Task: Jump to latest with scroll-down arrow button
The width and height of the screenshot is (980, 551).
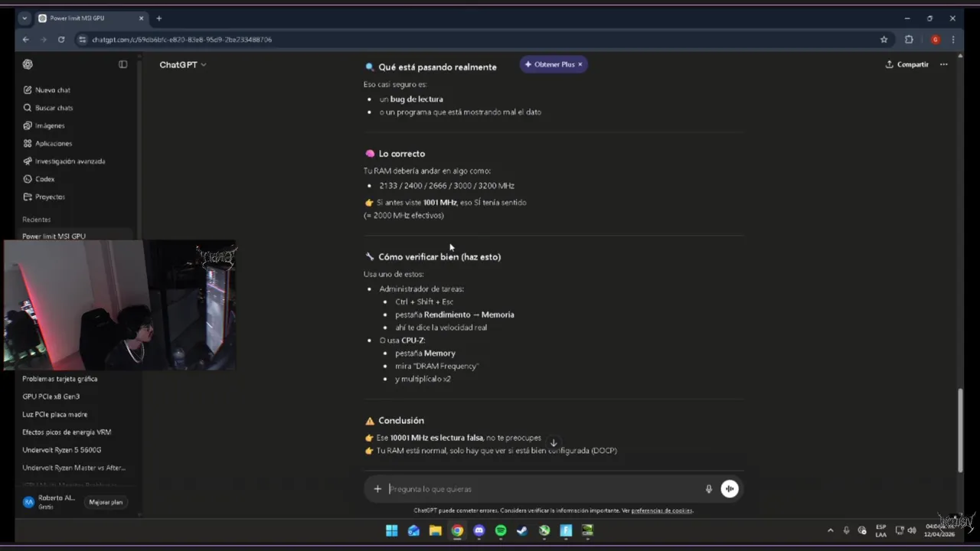Action: 554,443
